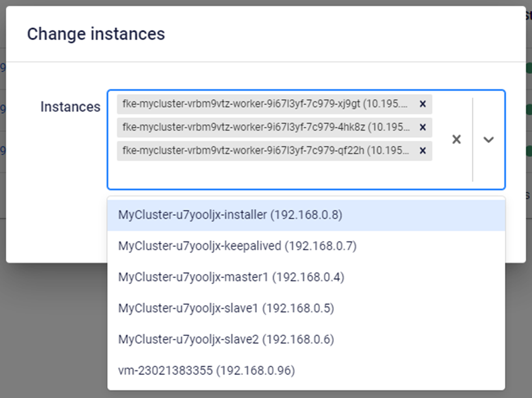This screenshot has width=532, height=398.
Task: Choose MyCluster-u7yooljx-keepalived from the list
Action: (237, 246)
